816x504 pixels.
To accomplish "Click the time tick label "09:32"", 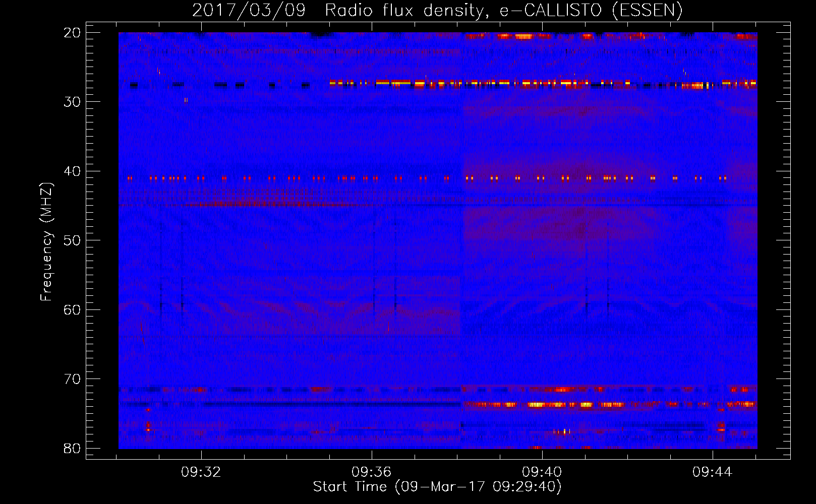I will (x=201, y=472).
